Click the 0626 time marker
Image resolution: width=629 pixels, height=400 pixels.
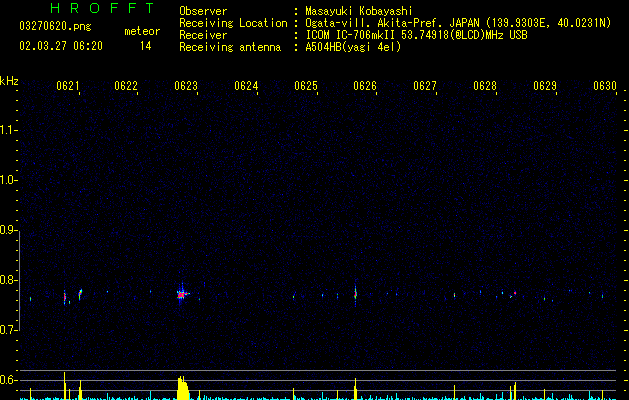tap(365, 85)
